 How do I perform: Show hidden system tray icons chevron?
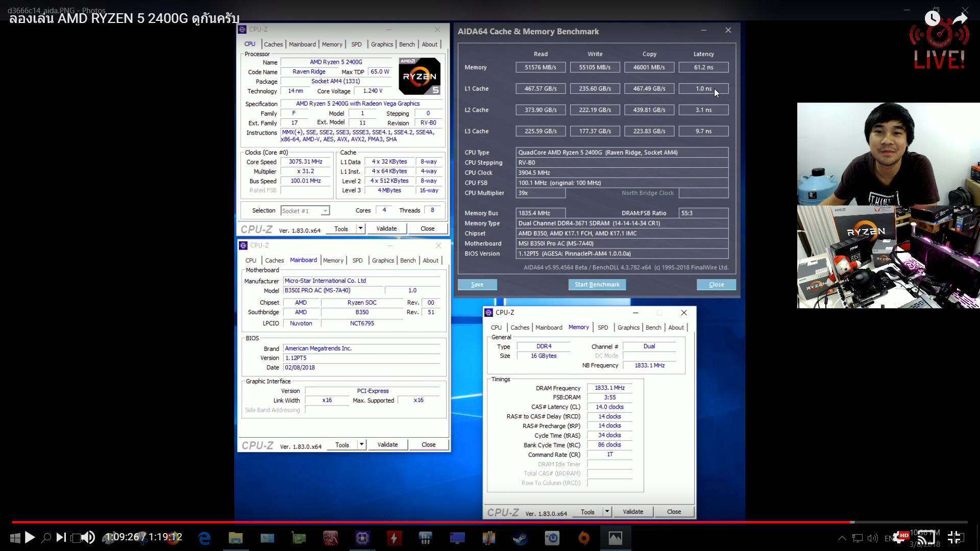tap(842, 538)
